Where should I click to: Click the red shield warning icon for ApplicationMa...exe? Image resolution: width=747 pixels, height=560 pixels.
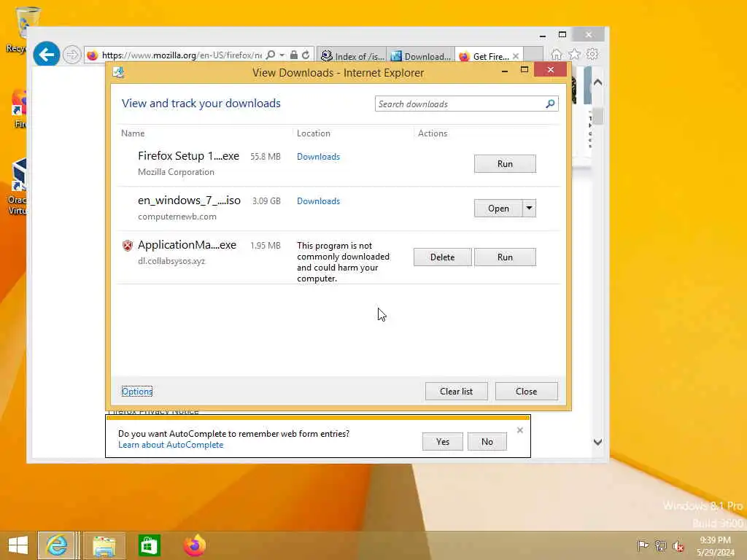point(127,246)
